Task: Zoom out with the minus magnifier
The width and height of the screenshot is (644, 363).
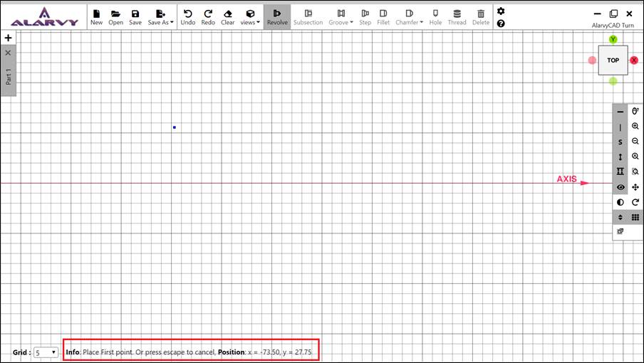Action: (x=635, y=142)
